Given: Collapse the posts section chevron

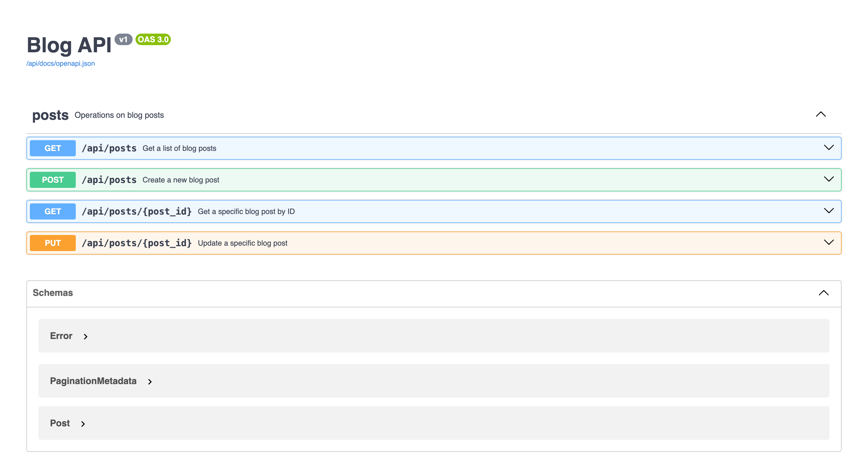Looking at the screenshot, I should (x=820, y=114).
